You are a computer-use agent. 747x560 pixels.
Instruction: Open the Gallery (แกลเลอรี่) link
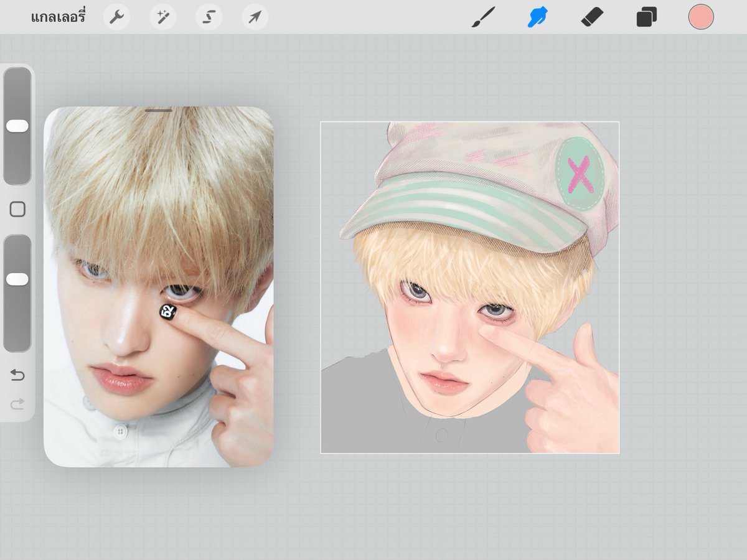click(58, 17)
